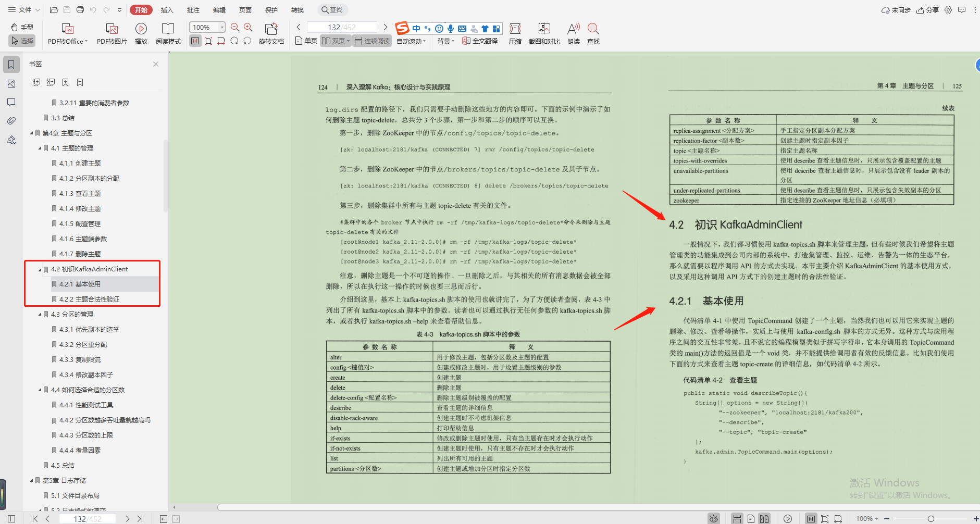Image resolution: width=980 pixels, height=524 pixels.
Task: Click 旋转文档 rotate document
Action: (271, 34)
